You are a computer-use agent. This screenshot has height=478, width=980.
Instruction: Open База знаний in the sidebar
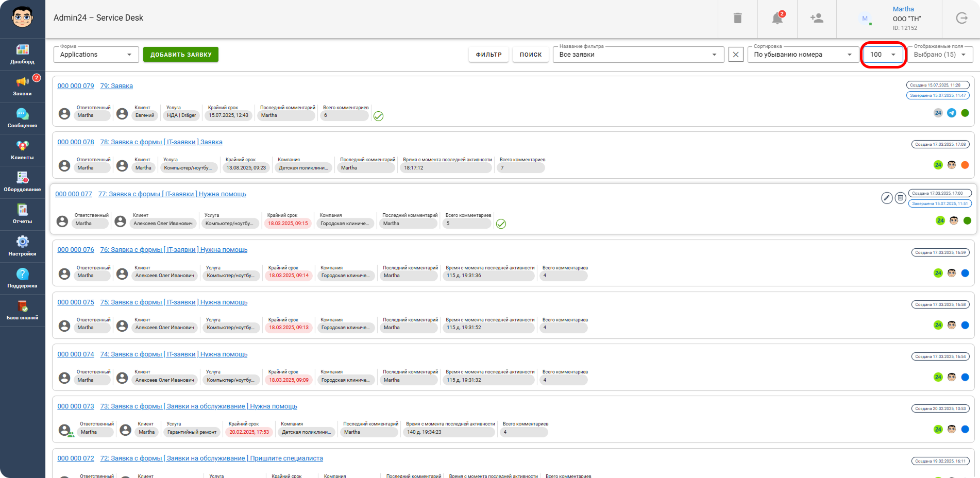pyautogui.click(x=22, y=310)
